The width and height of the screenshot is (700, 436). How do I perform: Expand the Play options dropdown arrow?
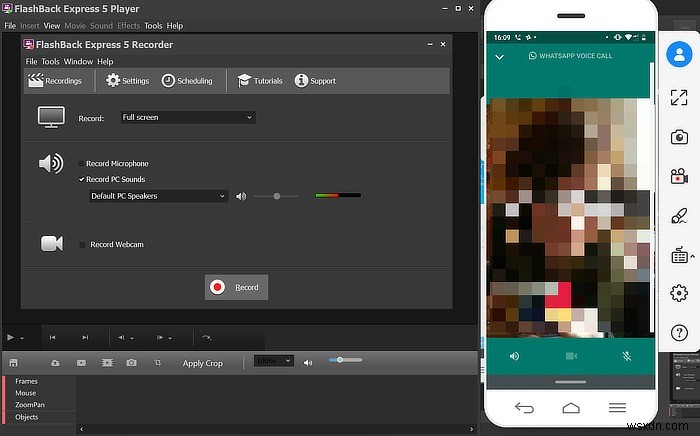click(x=22, y=338)
